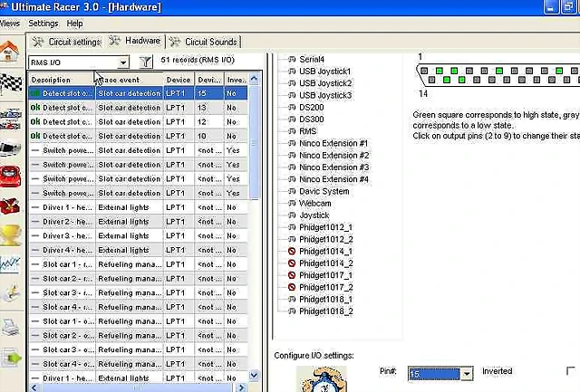The height and width of the screenshot is (392, 580).
Task: Select RMS in the device tree
Action: (308, 131)
